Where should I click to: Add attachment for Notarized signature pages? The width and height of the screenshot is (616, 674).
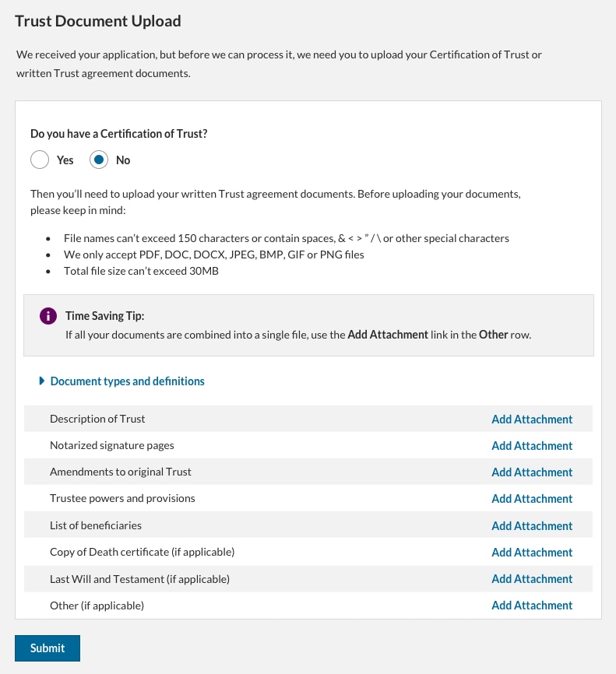point(532,446)
